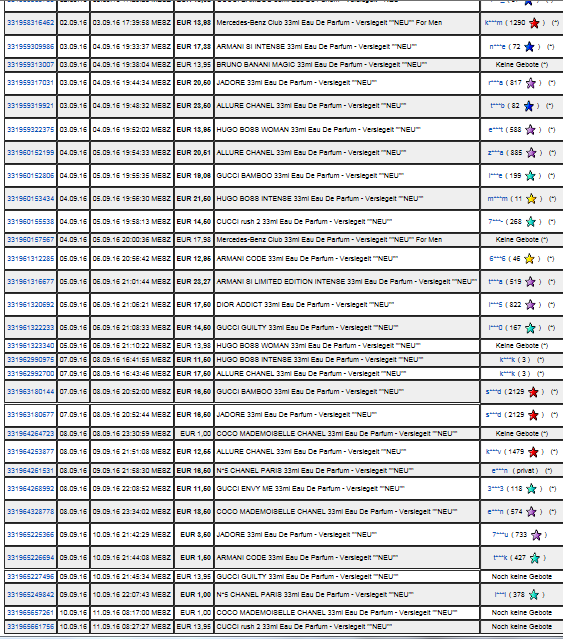Open bidder t***k profile link
This screenshot has width=563, height=639.
500,558
